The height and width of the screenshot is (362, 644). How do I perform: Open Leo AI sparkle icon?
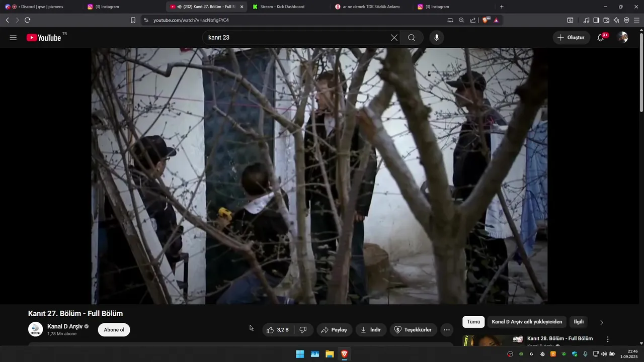(616, 20)
